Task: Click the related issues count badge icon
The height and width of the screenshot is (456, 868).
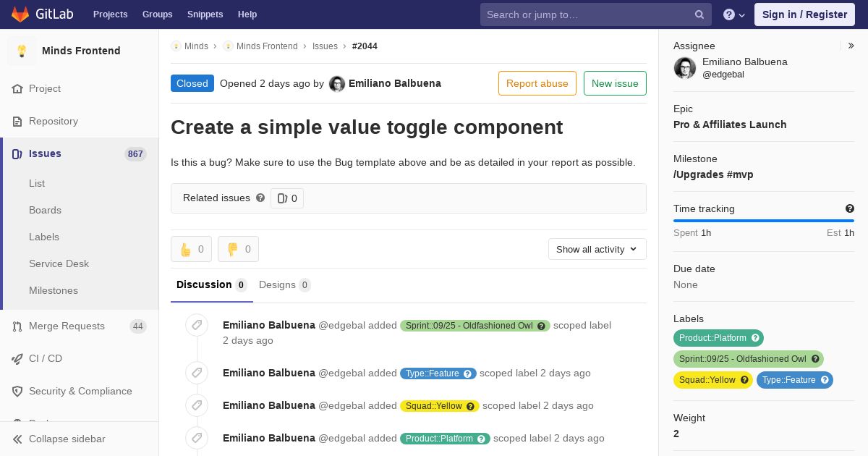Action: 283,198
